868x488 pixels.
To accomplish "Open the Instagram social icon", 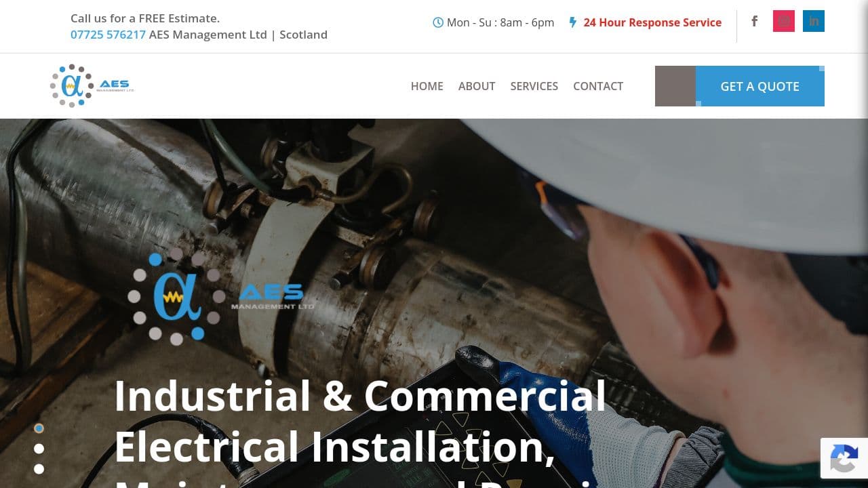I will click(x=784, y=21).
